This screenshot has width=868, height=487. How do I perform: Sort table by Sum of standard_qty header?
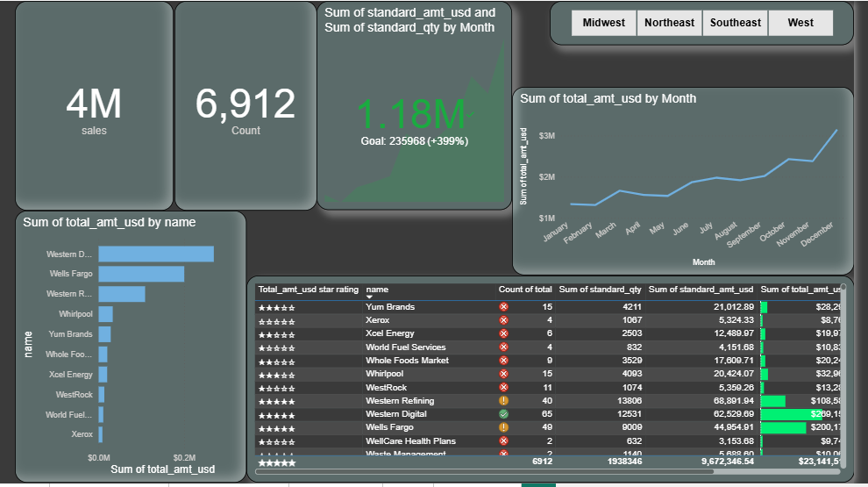(x=600, y=290)
